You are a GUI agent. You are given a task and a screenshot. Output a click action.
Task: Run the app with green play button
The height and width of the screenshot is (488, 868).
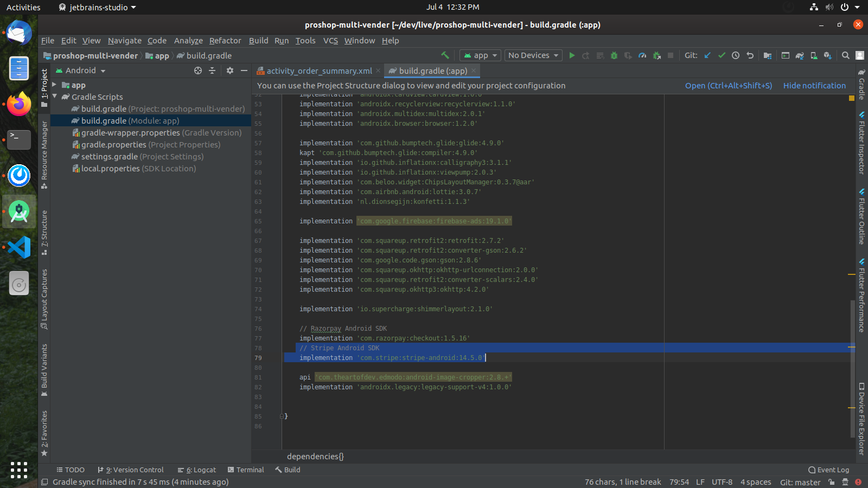coord(572,55)
